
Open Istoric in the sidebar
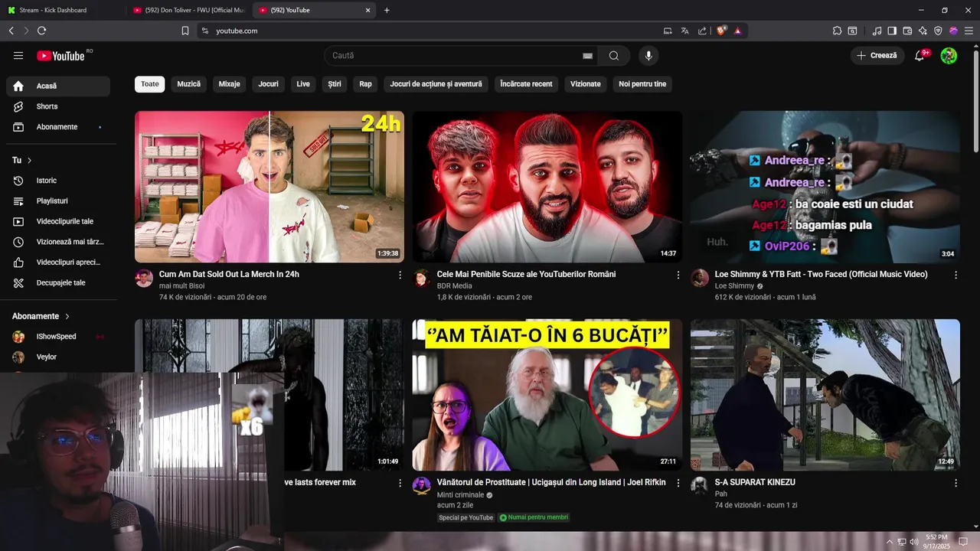coord(58,181)
